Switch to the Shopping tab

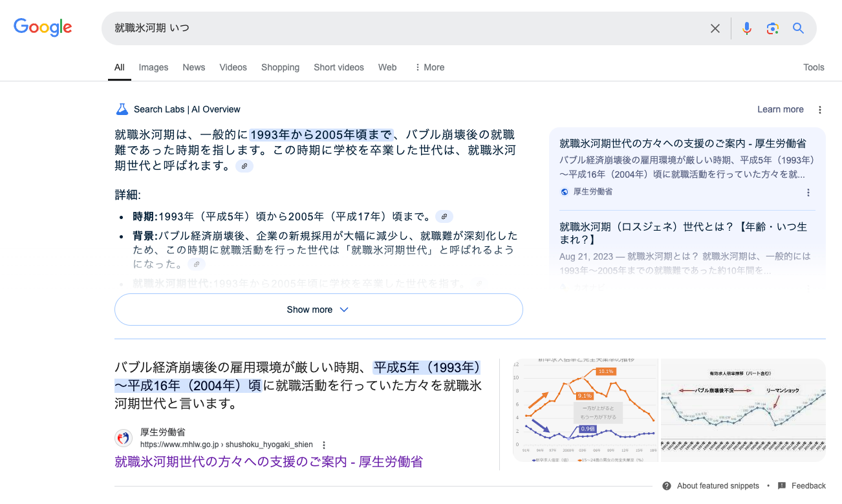click(x=280, y=67)
